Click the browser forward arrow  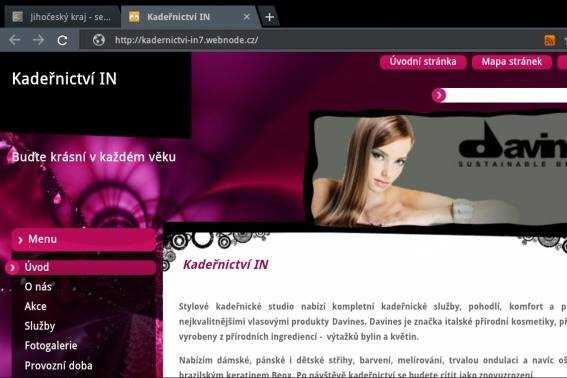38,40
